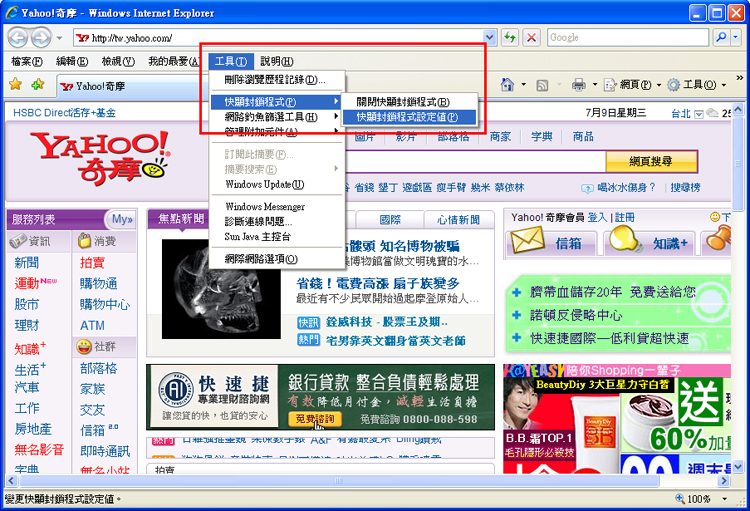Click the HSBC Direct活存+基金 link
This screenshot has width=750, height=511.
[64, 113]
